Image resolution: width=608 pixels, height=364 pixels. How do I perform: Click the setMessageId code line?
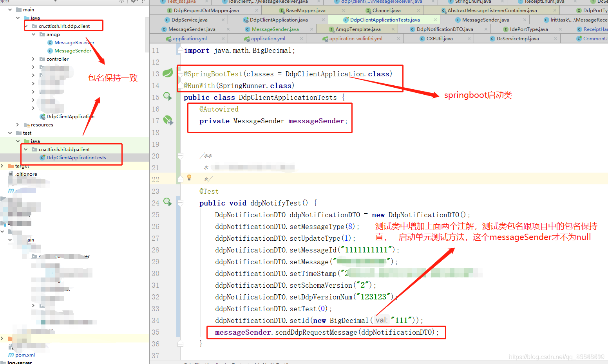[307, 250]
